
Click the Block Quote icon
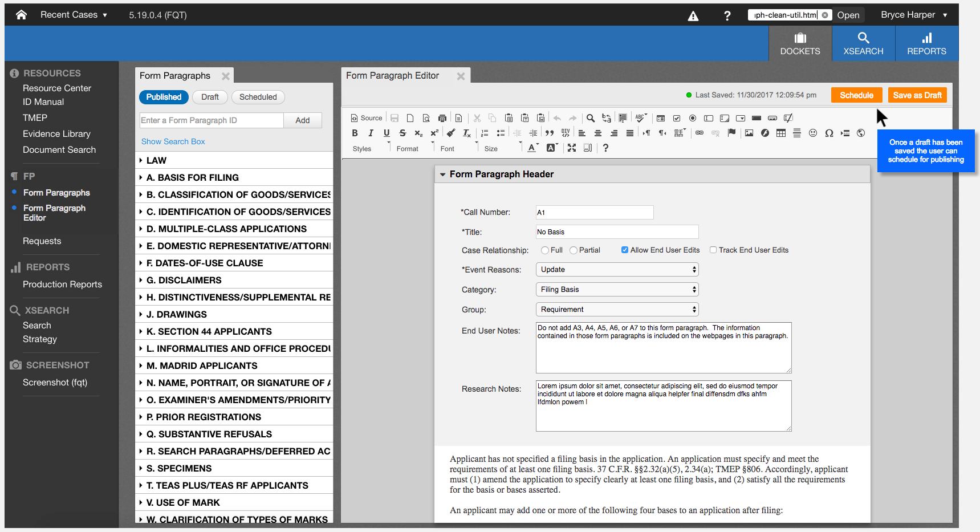(x=550, y=133)
